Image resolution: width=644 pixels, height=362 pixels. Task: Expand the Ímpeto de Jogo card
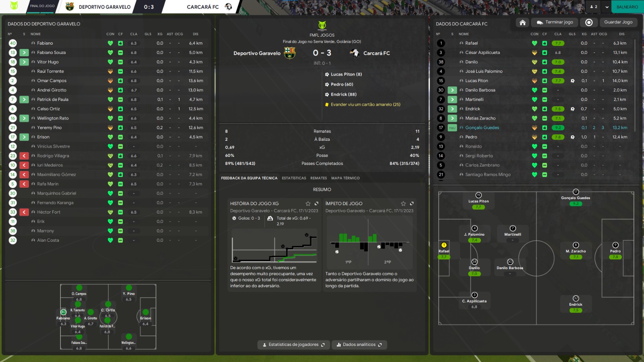click(411, 204)
